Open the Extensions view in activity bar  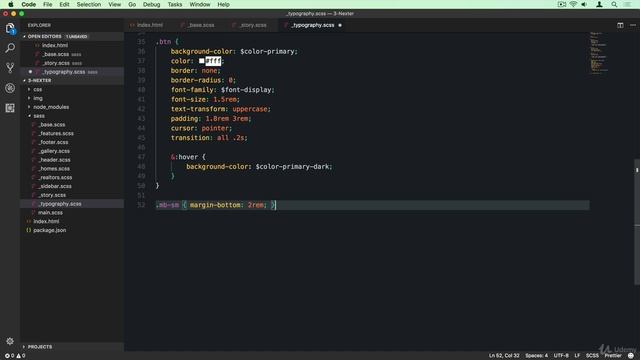click(x=10, y=108)
